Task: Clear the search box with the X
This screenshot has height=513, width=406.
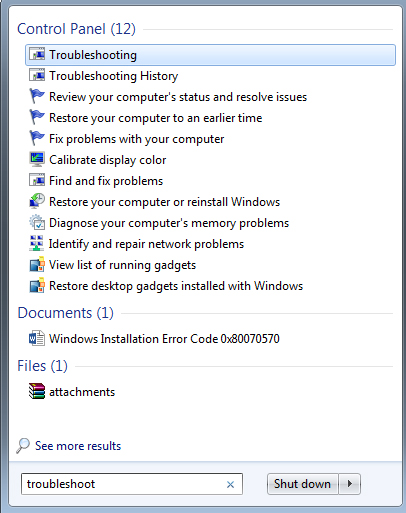Action: pos(230,484)
